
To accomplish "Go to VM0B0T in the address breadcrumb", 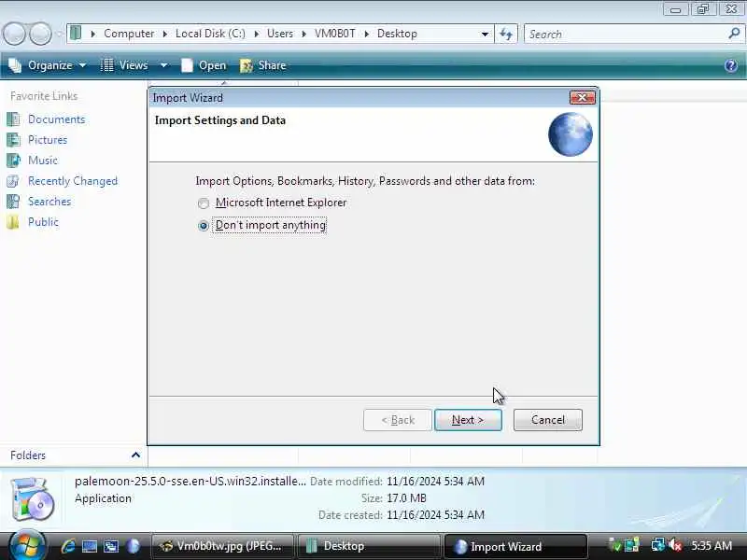I will [335, 34].
